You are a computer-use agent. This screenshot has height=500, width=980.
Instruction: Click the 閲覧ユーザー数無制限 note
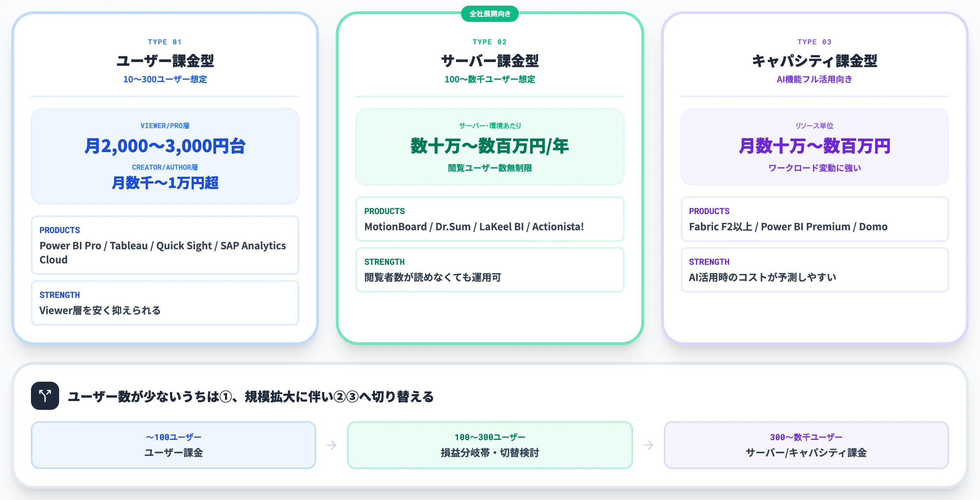[x=490, y=168]
